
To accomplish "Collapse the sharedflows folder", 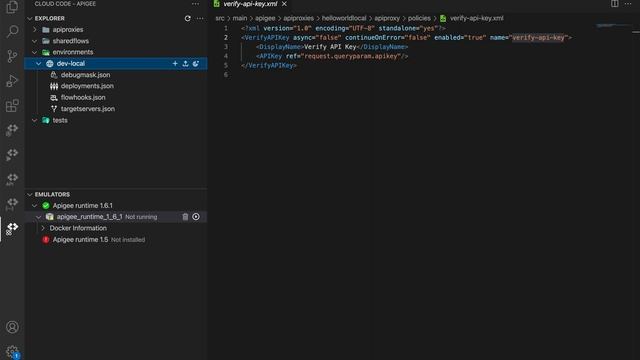I will coord(35,41).
